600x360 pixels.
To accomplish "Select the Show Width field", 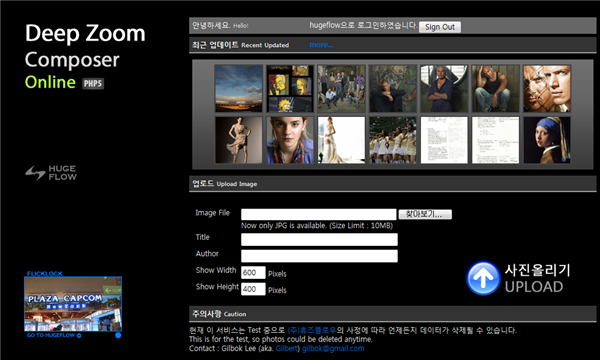I will coord(253,272).
